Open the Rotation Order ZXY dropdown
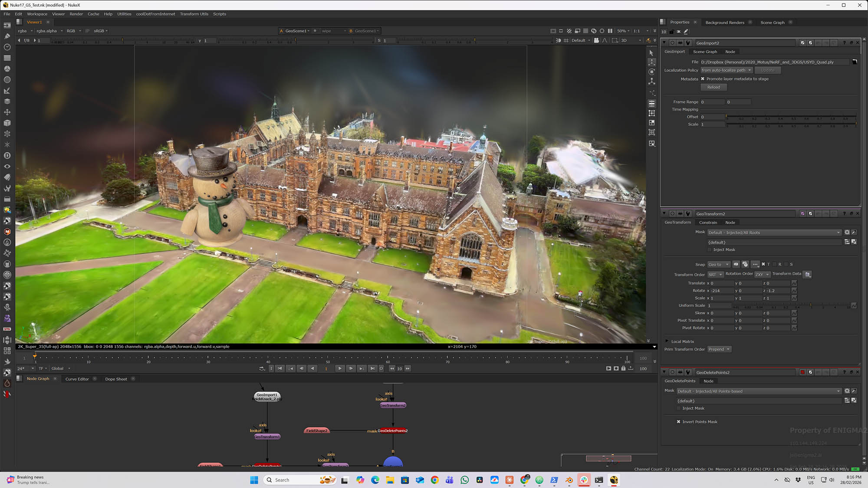868x488 pixels. pos(762,275)
